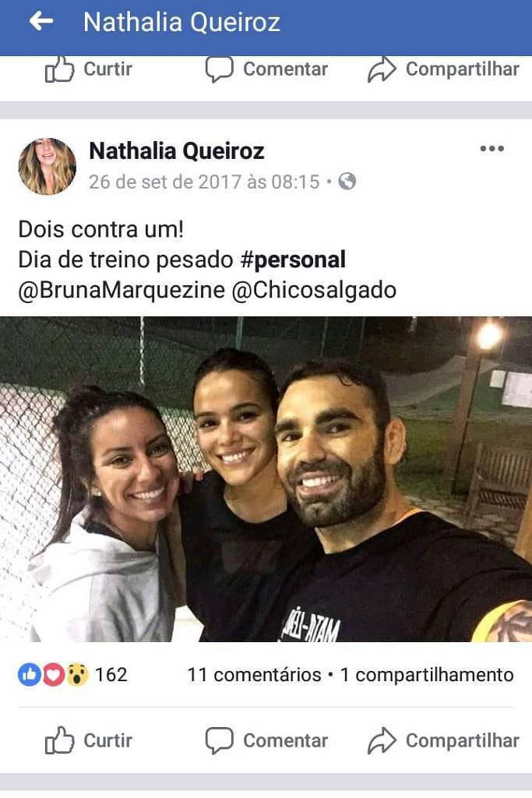
Task: Open the post timestamp 26 de set
Action: click(204, 182)
